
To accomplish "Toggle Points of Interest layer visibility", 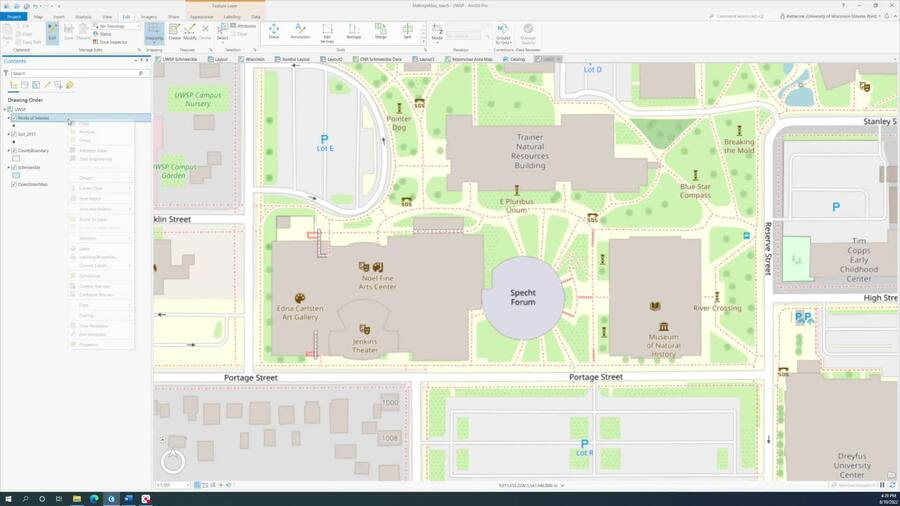I will tap(14, 118).
